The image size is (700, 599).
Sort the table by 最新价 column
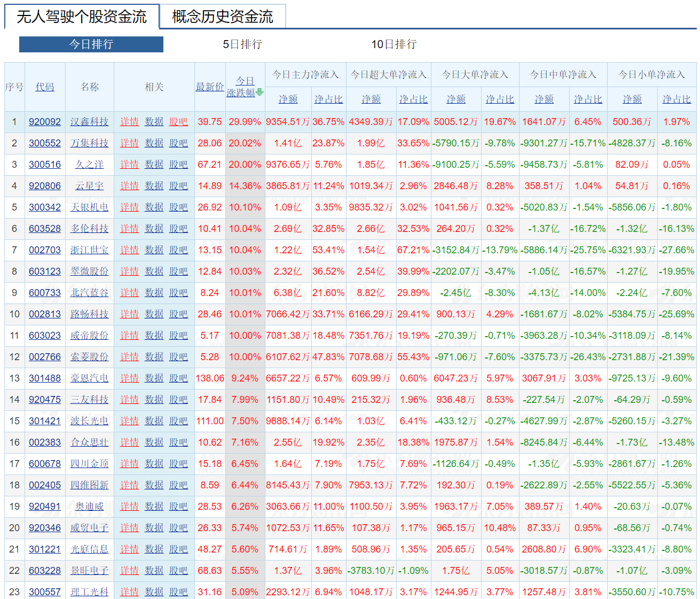[210, 87]
